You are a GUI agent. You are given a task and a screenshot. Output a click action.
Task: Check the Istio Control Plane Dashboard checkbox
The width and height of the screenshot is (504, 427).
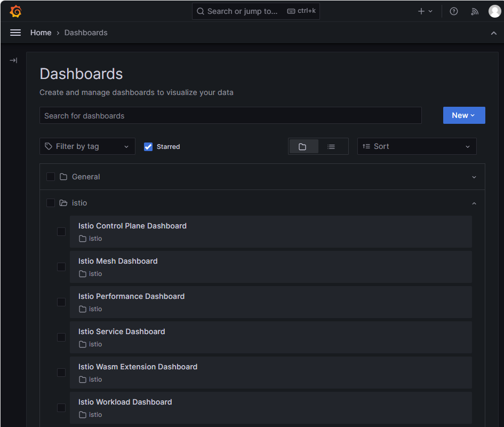(61, 232)
